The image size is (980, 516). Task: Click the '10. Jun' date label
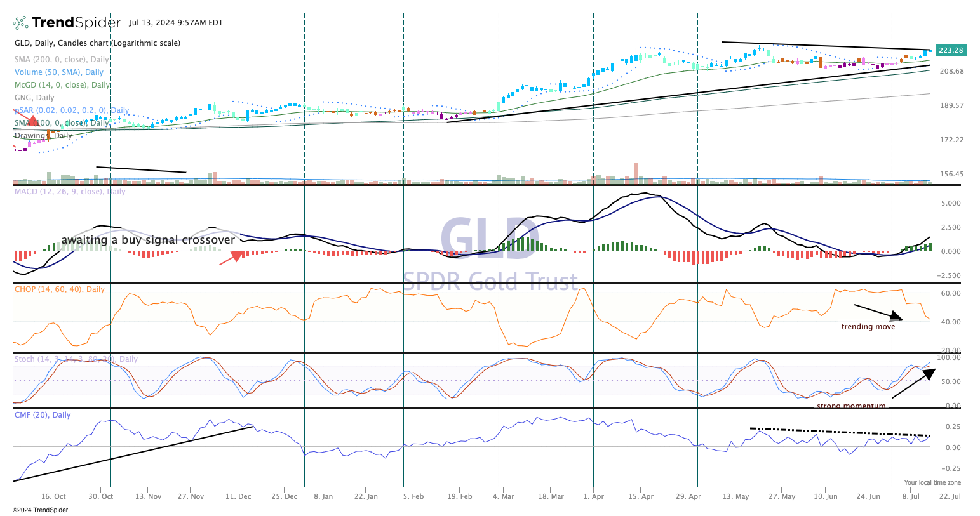click(826, 496)
